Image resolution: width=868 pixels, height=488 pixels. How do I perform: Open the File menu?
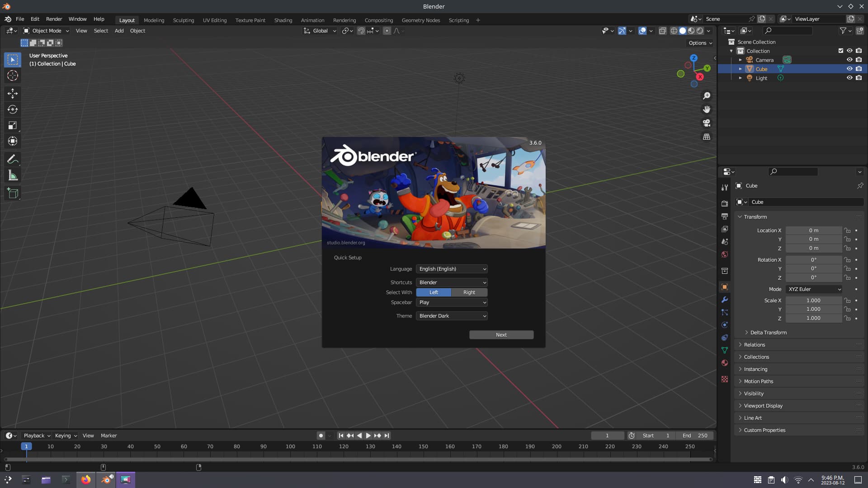(x=20, y=19)
